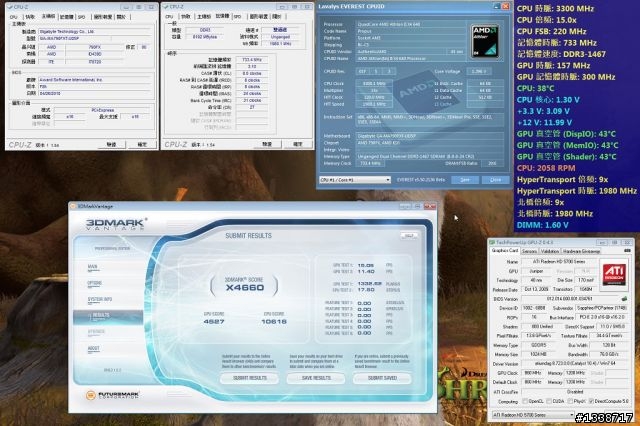Go to MAIN in 3DMark Vantage sidebar
Image resolution: width=640 pixels, height=426 pixels.
(93, 267)
